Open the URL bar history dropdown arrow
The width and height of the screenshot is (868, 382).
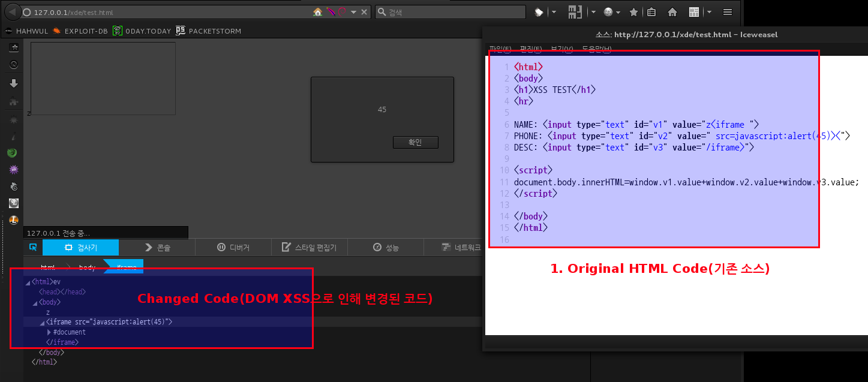click(354, 12)
